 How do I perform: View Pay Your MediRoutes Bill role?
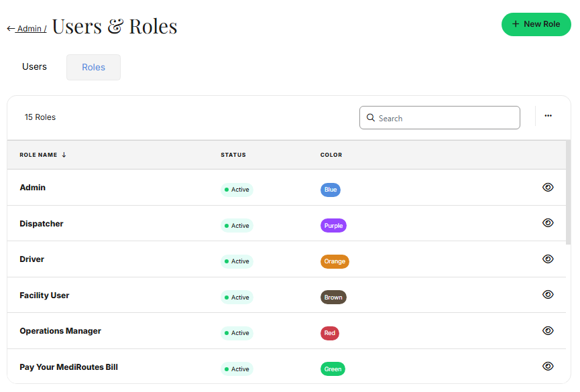(x=548, y=366)
